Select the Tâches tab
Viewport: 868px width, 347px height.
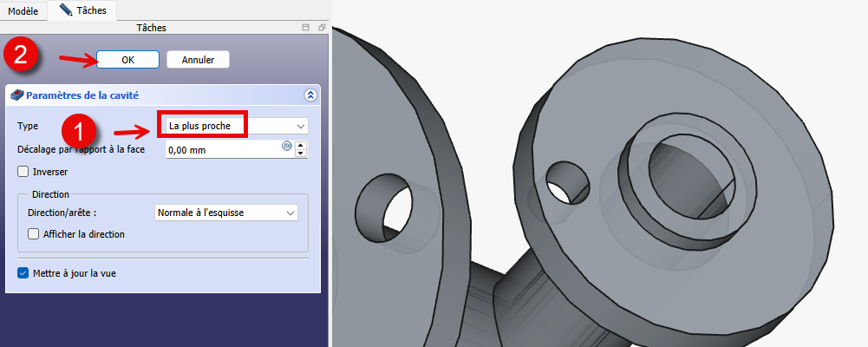click(84, 10)
